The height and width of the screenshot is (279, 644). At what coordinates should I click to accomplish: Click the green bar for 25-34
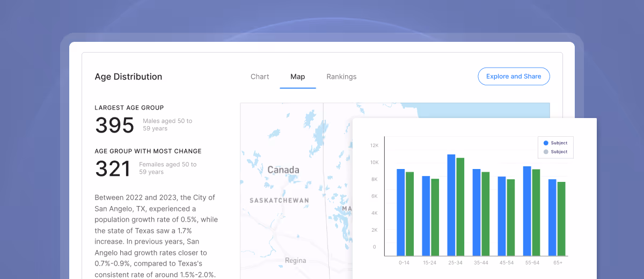pos(460,207)
